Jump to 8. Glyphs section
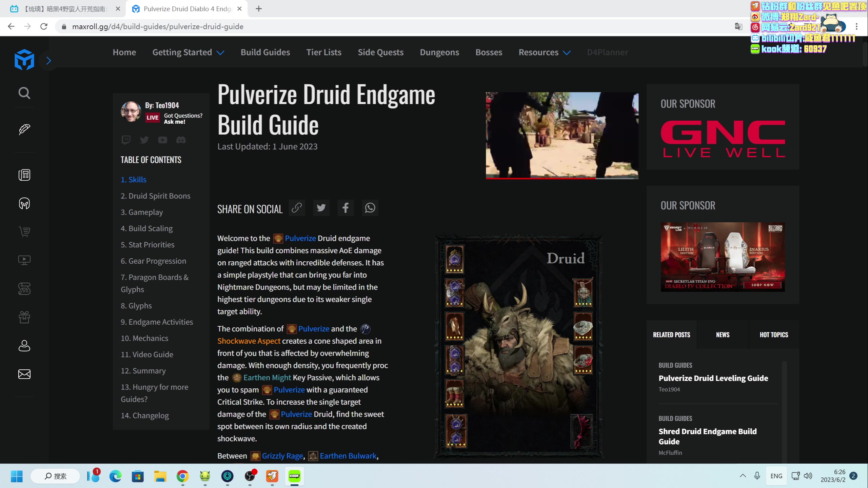The width and height of the screenshot is (868, 488). 136,306
